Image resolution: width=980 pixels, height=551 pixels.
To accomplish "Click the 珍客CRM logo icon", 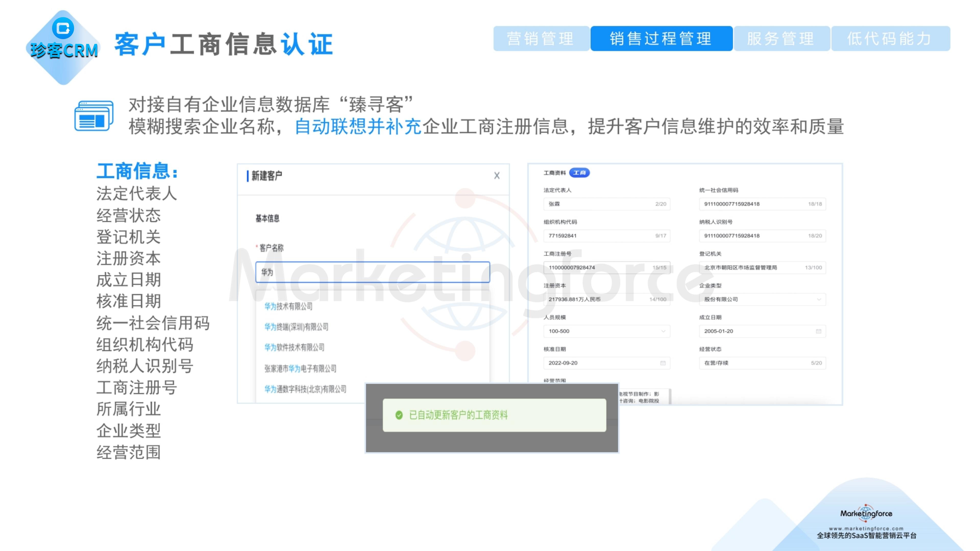I will (63, 29).
